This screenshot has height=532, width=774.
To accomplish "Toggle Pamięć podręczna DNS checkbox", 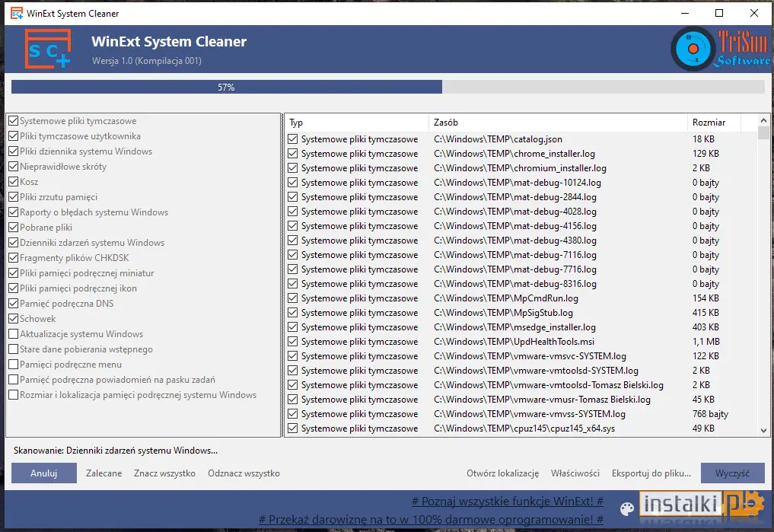I will point(14,304).
